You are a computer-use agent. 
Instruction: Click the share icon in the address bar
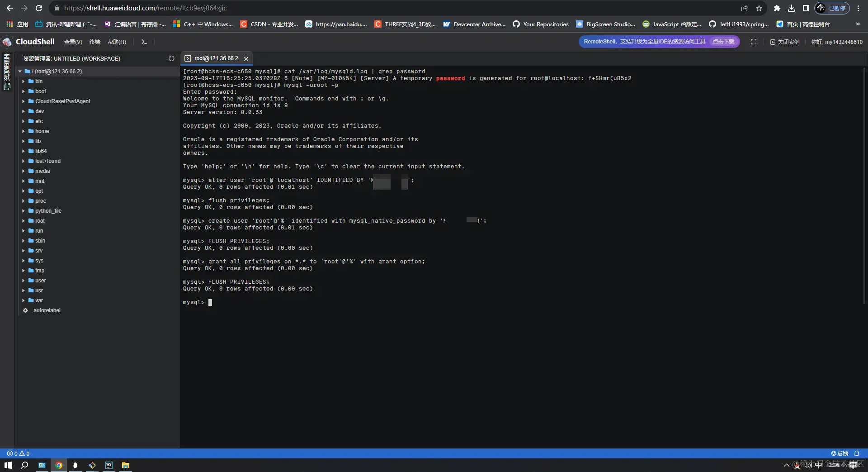coord(744,8)
